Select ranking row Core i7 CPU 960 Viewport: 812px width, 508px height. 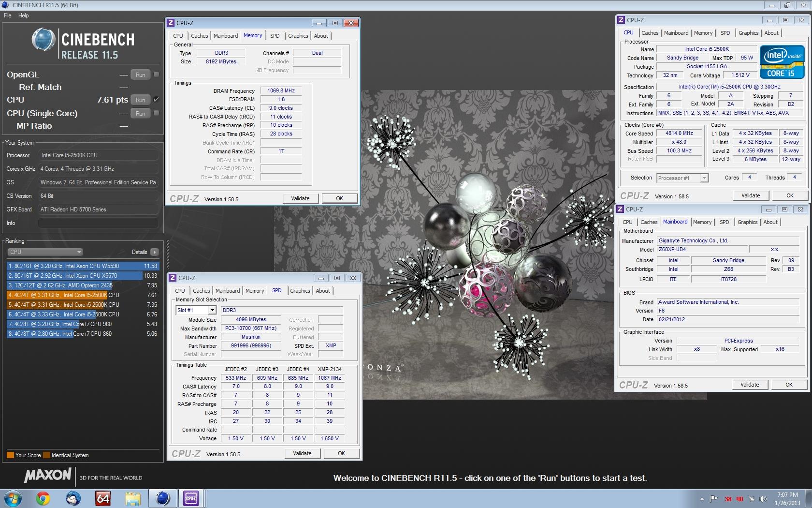click(82, 324)
